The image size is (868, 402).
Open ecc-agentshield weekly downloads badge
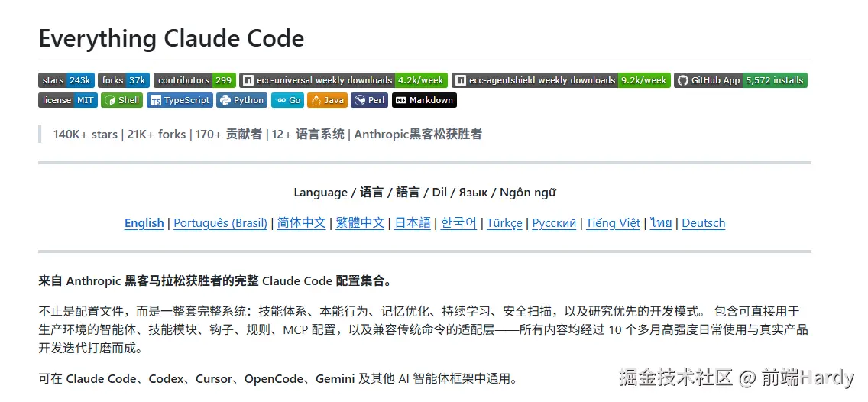tap(562, 80)
